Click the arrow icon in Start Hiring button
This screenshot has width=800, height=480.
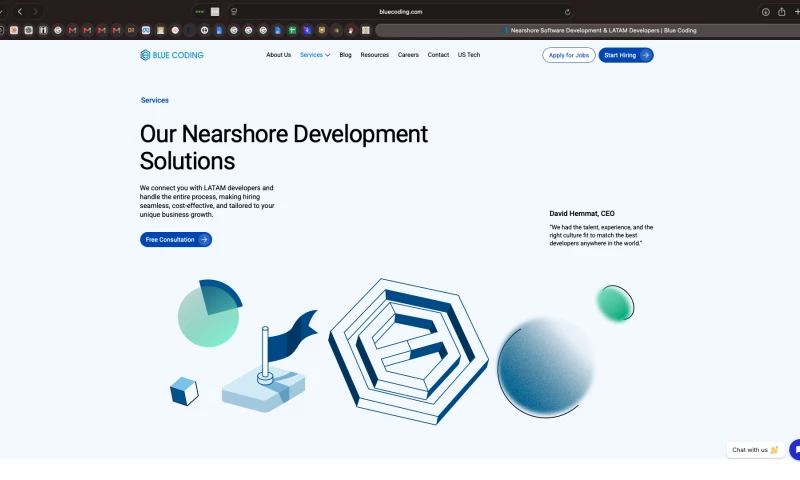coord(645,55)
